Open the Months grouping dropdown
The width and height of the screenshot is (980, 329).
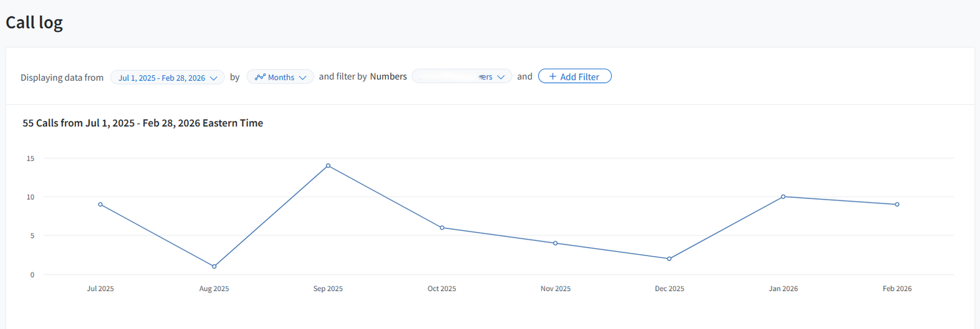[x=281, y=77]
